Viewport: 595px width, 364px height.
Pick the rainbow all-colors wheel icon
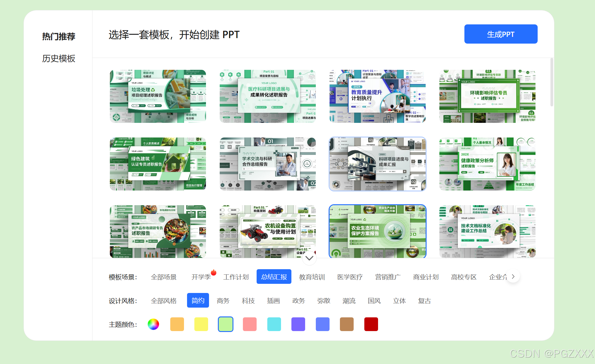pyautogui.click(x=153, y=324)
